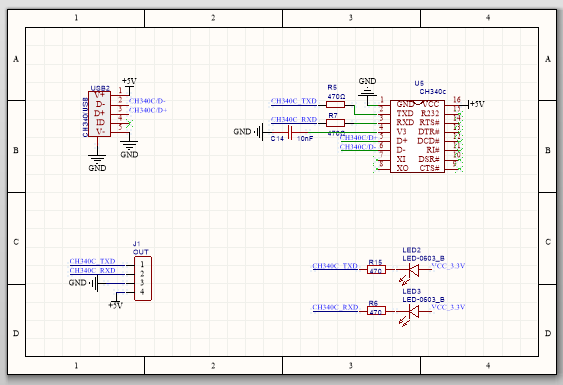
Task: Select the CH340C_TXD net label feeding R5
Action: pyautogui.click(x=294, y=101)
